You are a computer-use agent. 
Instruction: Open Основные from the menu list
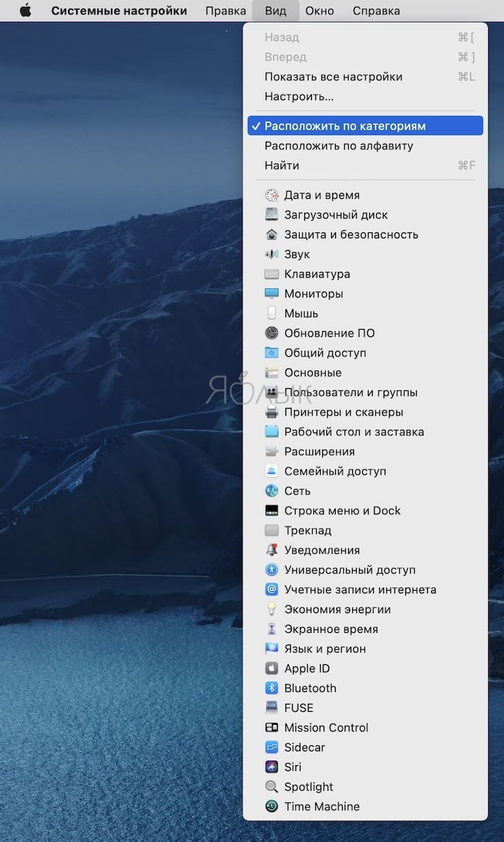tap(366, 373)
